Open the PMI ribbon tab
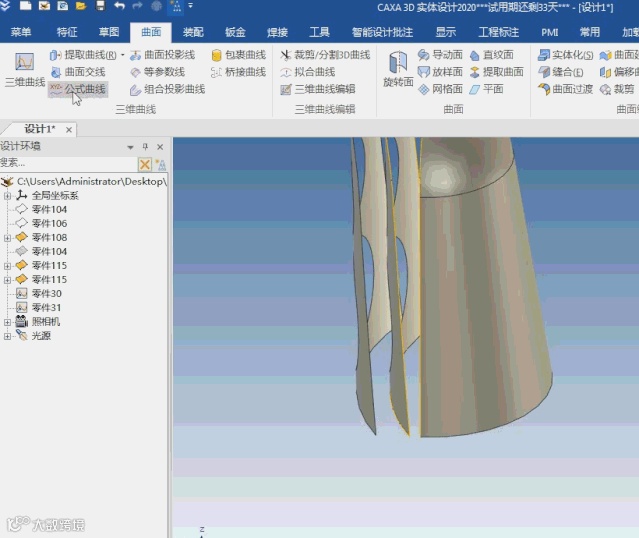The height and width of the screenshot is (538, 639). coord(550,32)
